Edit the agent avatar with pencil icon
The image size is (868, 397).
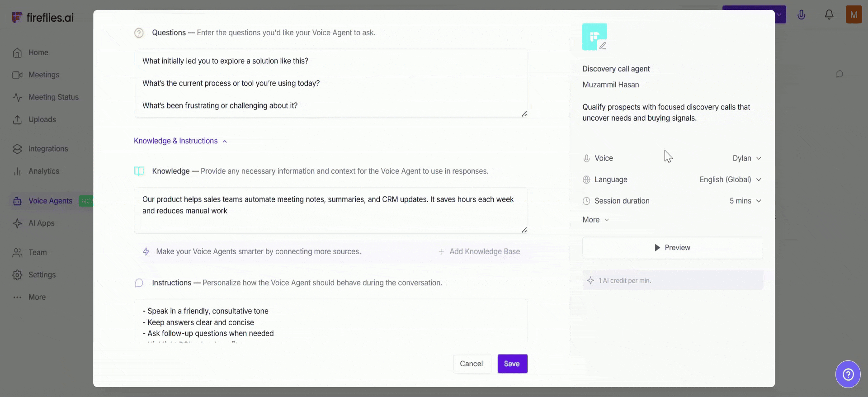tap(603, 46)
